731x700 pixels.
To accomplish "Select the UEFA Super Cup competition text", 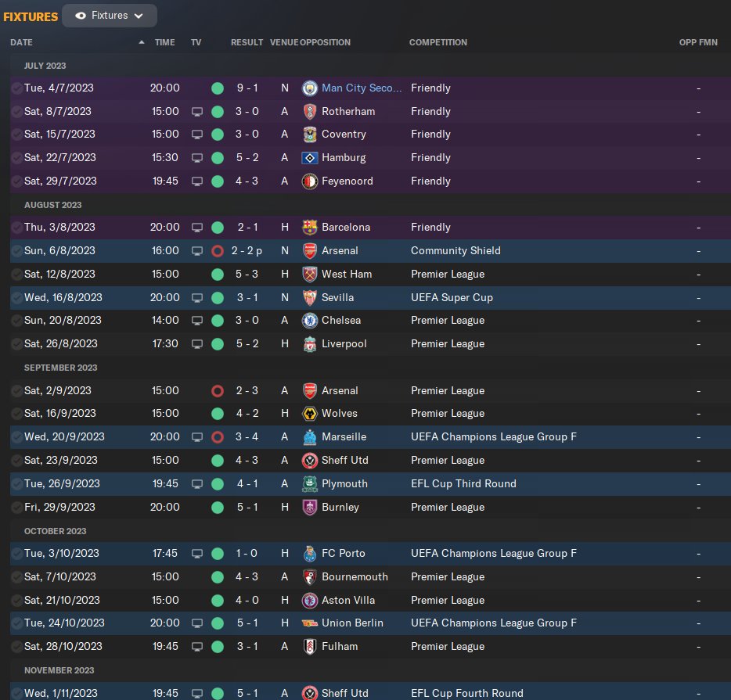I will (x=452, y=298).
